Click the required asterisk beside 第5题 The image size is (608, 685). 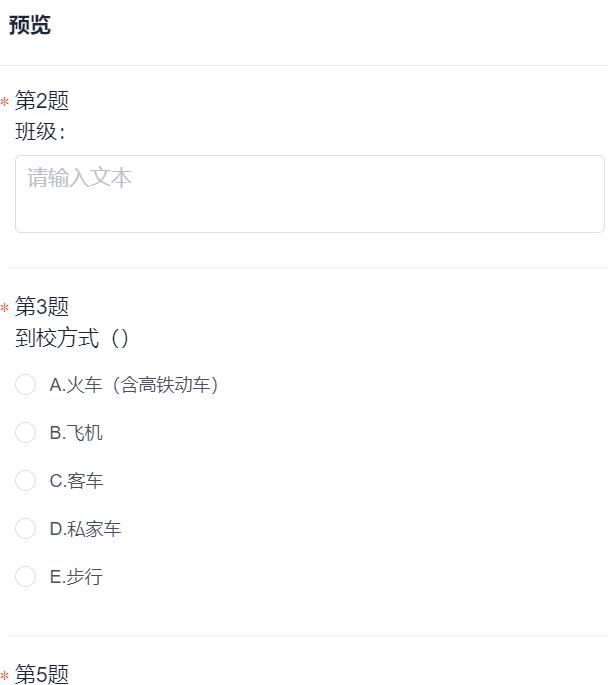pos(5,677)
